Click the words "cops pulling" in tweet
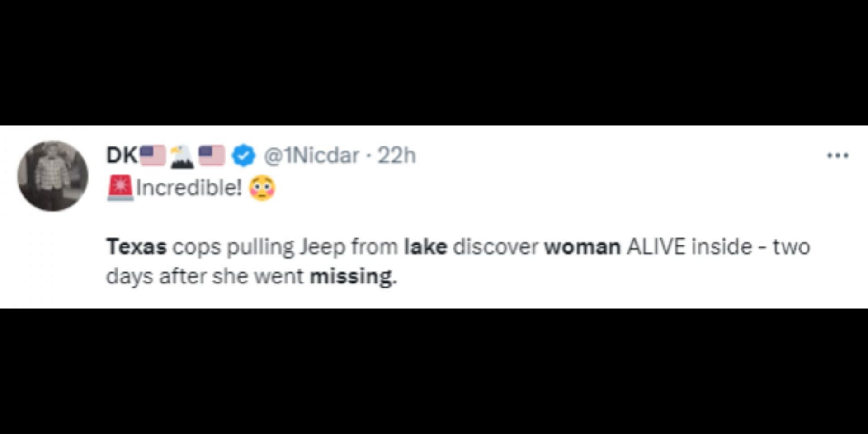The width and height of the screenshot is (868, 434). pyautogui.click(x=233, y=248)
